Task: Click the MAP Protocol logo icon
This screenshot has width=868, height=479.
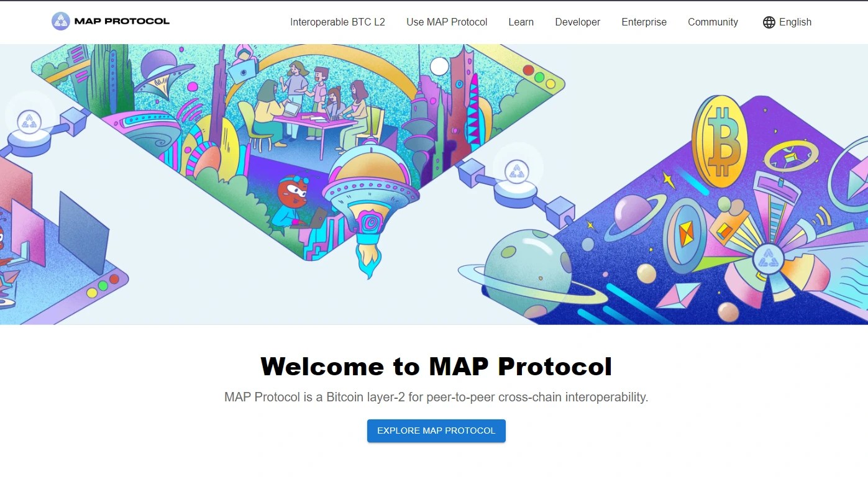Action: 61,21
